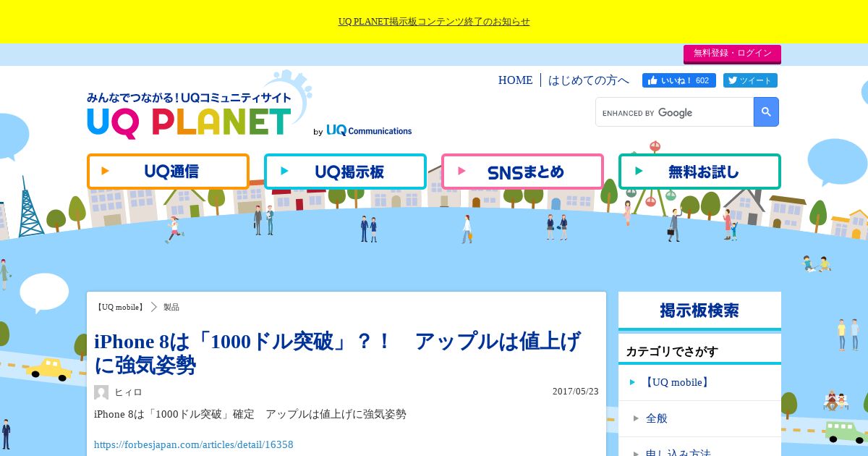Open the はじめての方へ page
This screenshot has height=456, width=868.
pos(589,80)
